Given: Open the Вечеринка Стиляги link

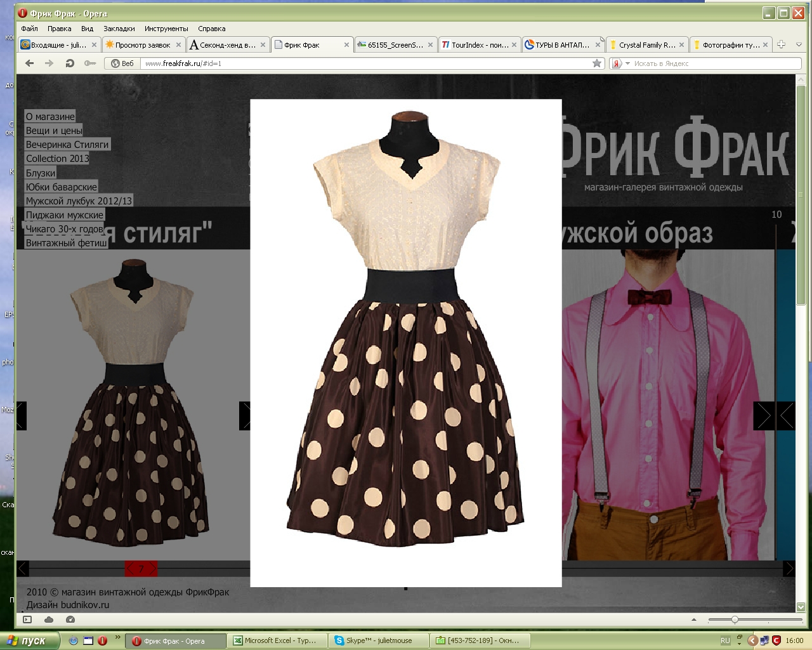Looking at the screenshot, I should [x=67, y=145].
